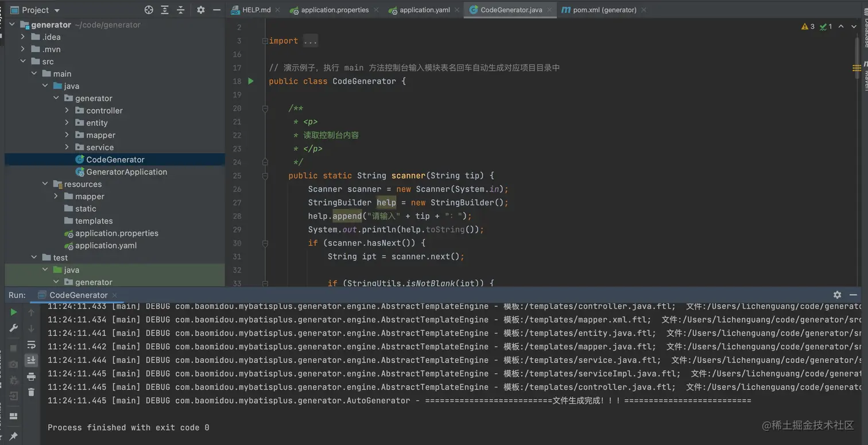Expand the .idea folder

[23, 37]
